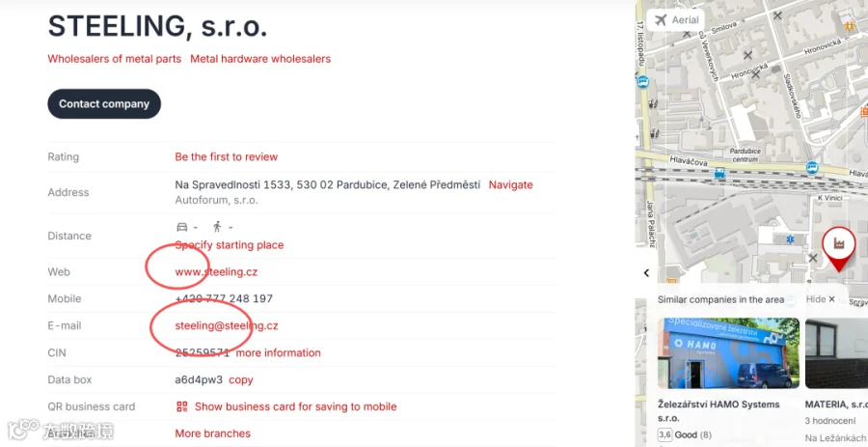Open Železářství HAMO Systems s.r.o. listing
Image resolution: width=868 pixels, height=447 pixels.
pyautogui.click(x=719, y=411)
